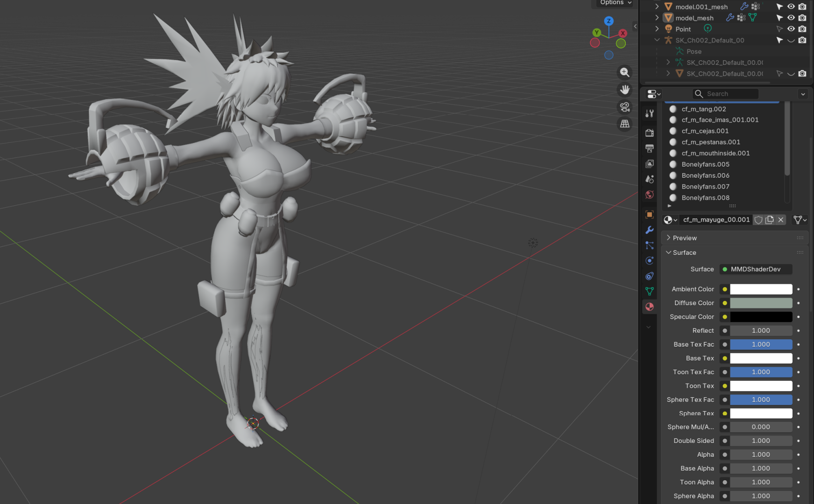Open the Output properties printer icon
The image size is (814, 504).
click(650, 148)
